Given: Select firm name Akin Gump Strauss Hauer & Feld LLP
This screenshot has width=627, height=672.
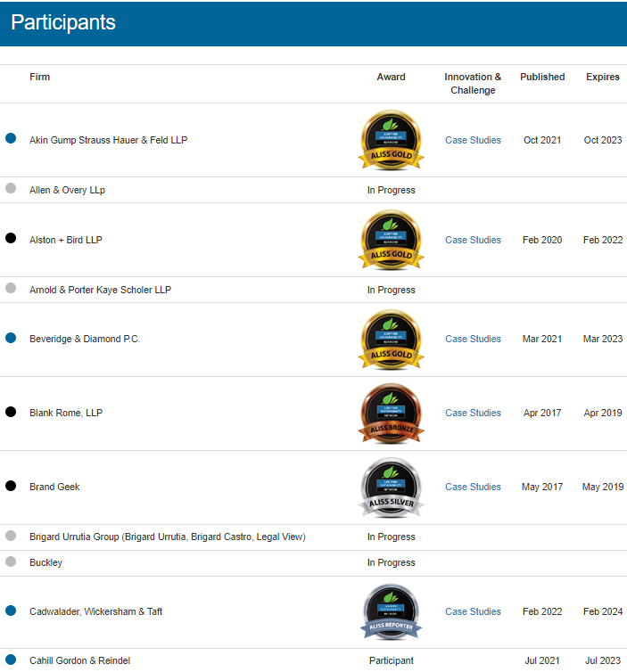Looking at the screenshot, I should [x=109, y=140].
